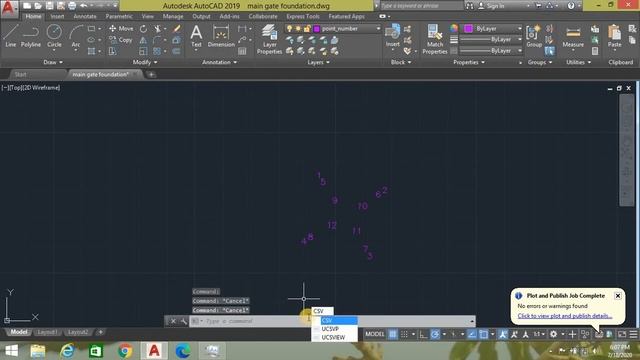Open Layer Properties manager

(x=269, y=39)
